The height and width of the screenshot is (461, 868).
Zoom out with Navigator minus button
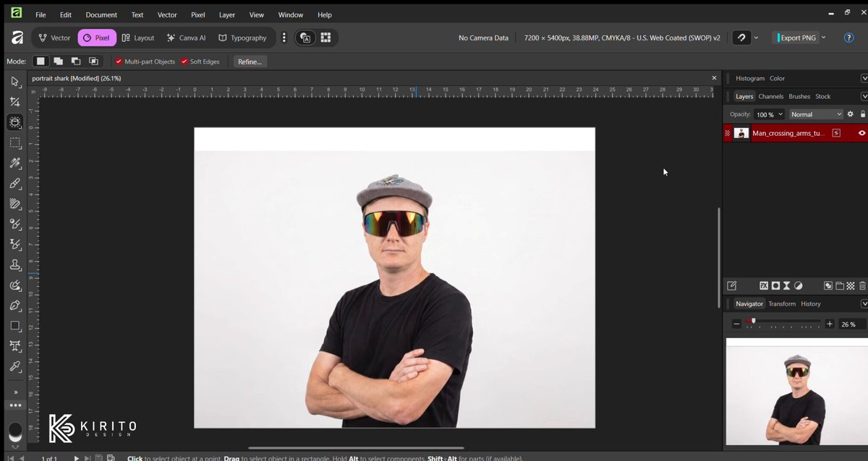pyautogui.click(x=736, y=324)
